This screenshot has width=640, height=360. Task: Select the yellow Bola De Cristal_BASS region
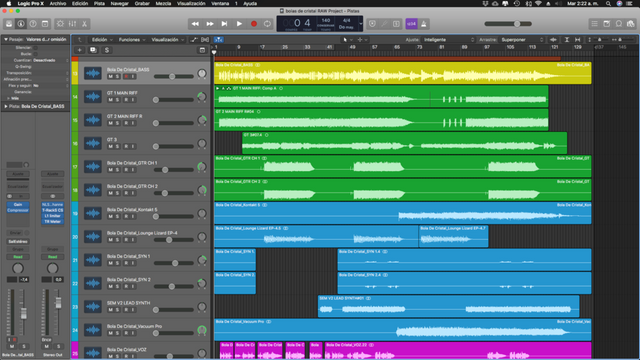point(402,73)
